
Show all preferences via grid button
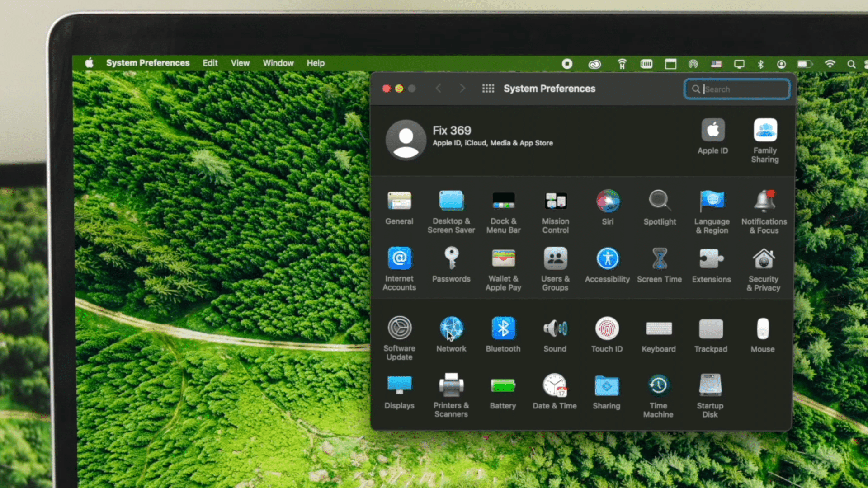pyautogui.click(x=488, y=89)
